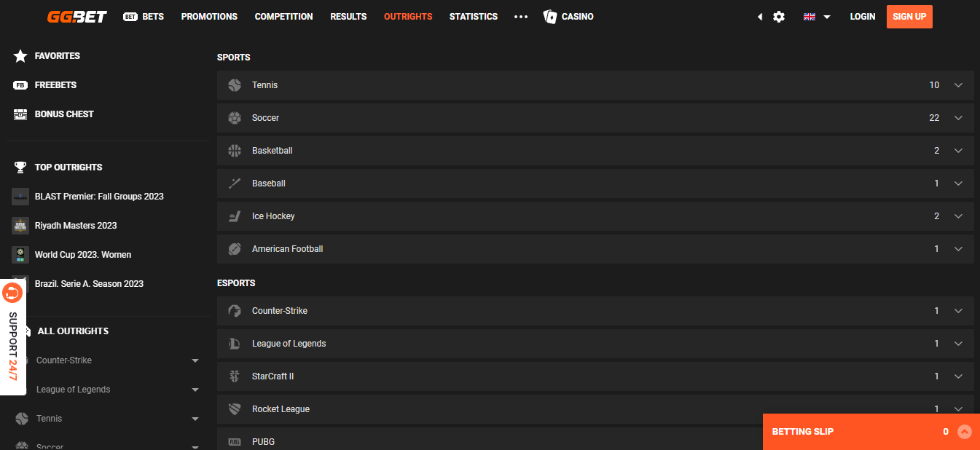Open the Support 24/7 side tab
Image resolution: width=980 pixels, height=450 pixels.
12,337
